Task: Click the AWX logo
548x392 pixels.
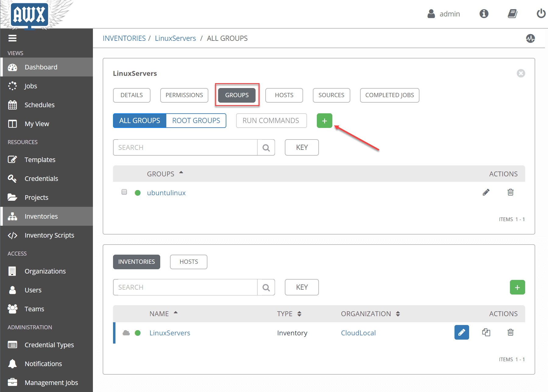Action: pyautogui.click(x=29, y=15)
